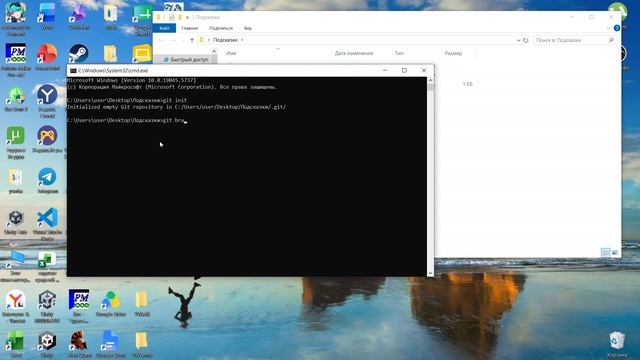Open the top PM desktop shortcut

tap(16, 54)
